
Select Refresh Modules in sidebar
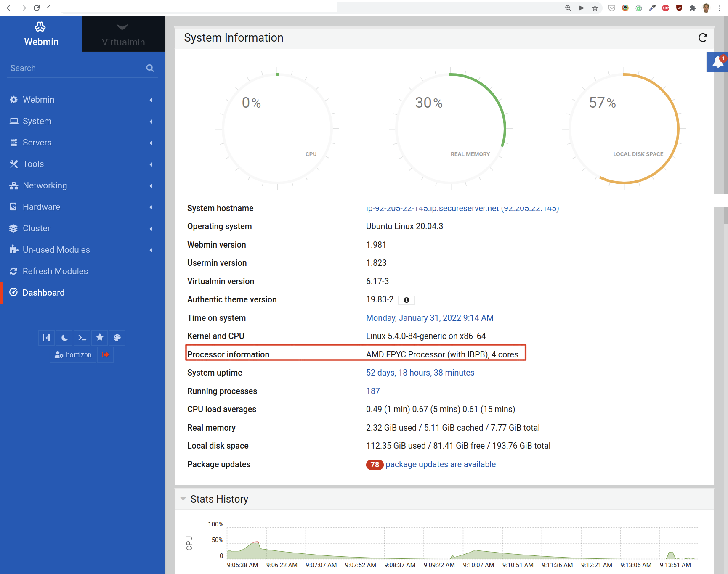(55, 271)
